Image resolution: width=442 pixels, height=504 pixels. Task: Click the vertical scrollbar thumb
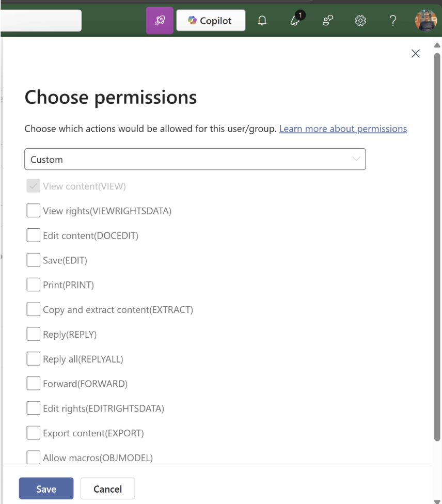pyautogui.click(x=437, y=247)
